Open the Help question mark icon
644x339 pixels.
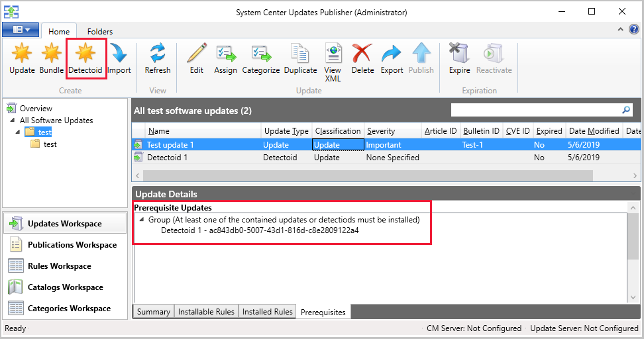coord(634,29)
